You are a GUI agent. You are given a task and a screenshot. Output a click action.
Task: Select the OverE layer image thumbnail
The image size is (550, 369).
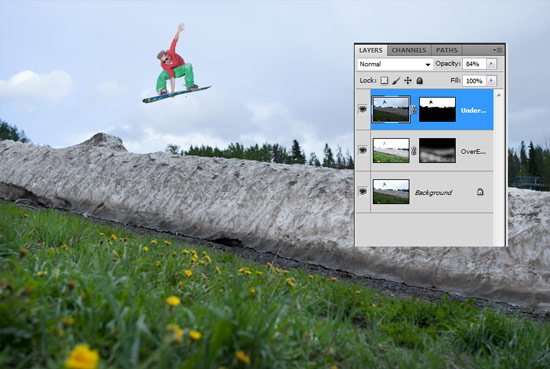pyautogui.click(x=391, y=150)
